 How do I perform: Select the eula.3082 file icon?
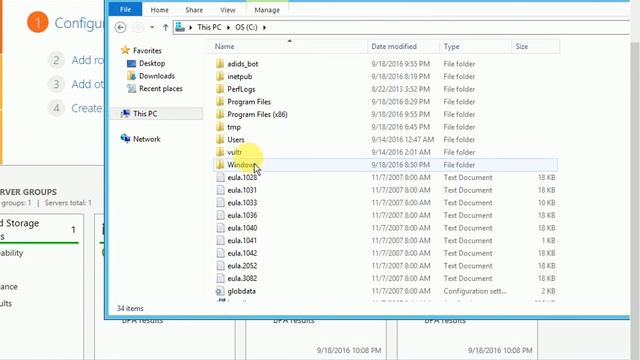[x=220, y=279]
